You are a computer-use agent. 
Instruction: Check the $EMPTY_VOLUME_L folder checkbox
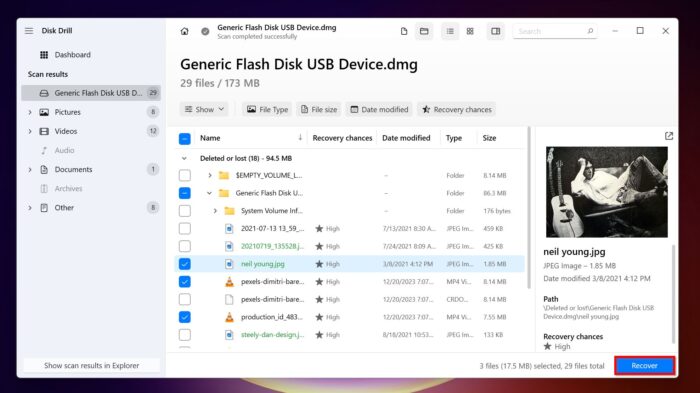(x=184, y=176)
